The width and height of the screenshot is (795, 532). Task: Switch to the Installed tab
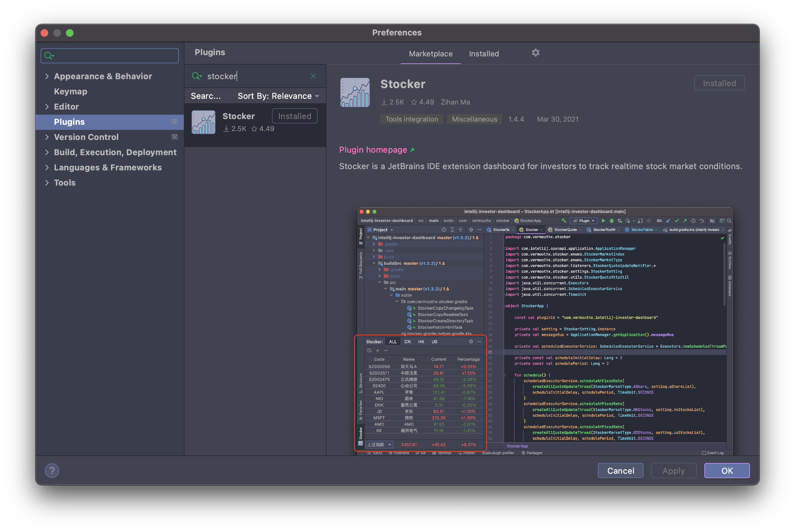coord(484,54)
